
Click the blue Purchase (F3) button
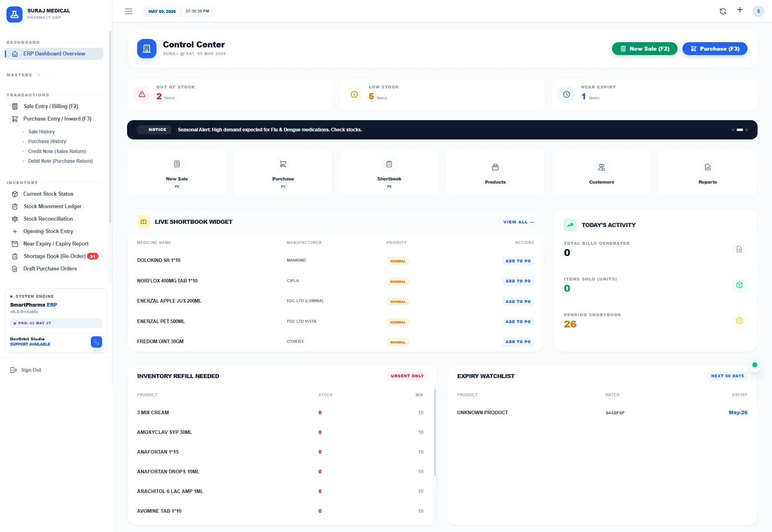pyautogui.click(x=715, y=49)
